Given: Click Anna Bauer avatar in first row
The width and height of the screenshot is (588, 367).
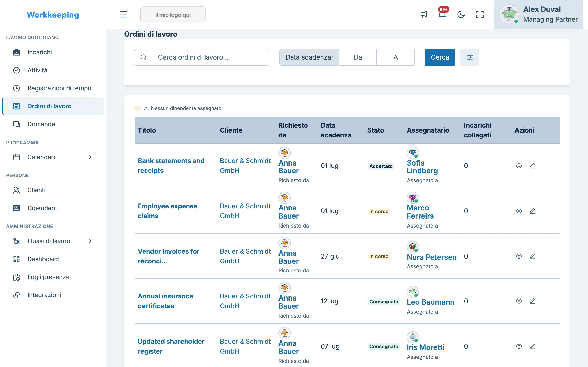Looking at the screenshot, I should [285, 153].
